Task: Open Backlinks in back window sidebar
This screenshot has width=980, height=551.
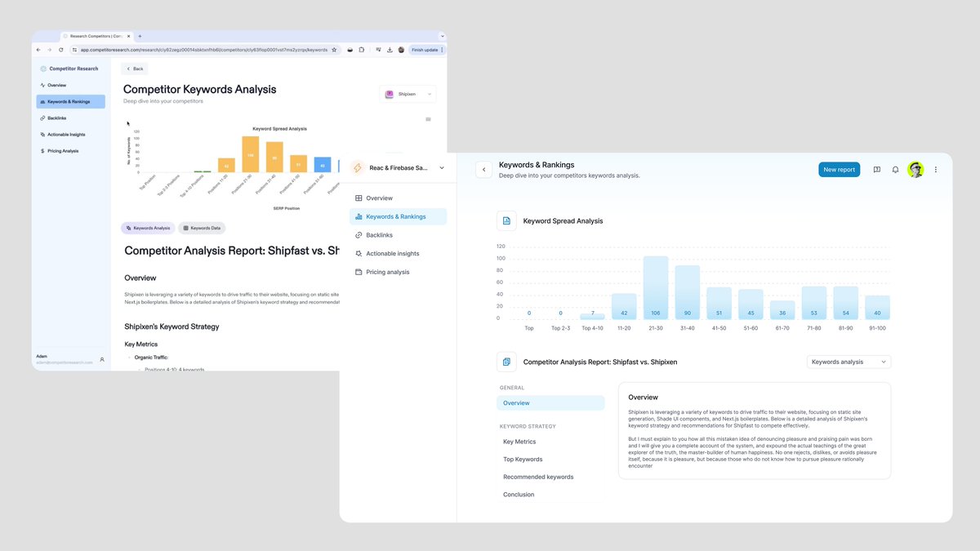Action: tap(70, 118)
